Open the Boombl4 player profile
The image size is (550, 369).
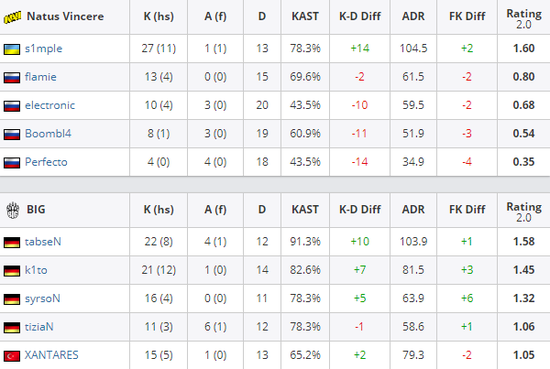[x=48, y=134]
